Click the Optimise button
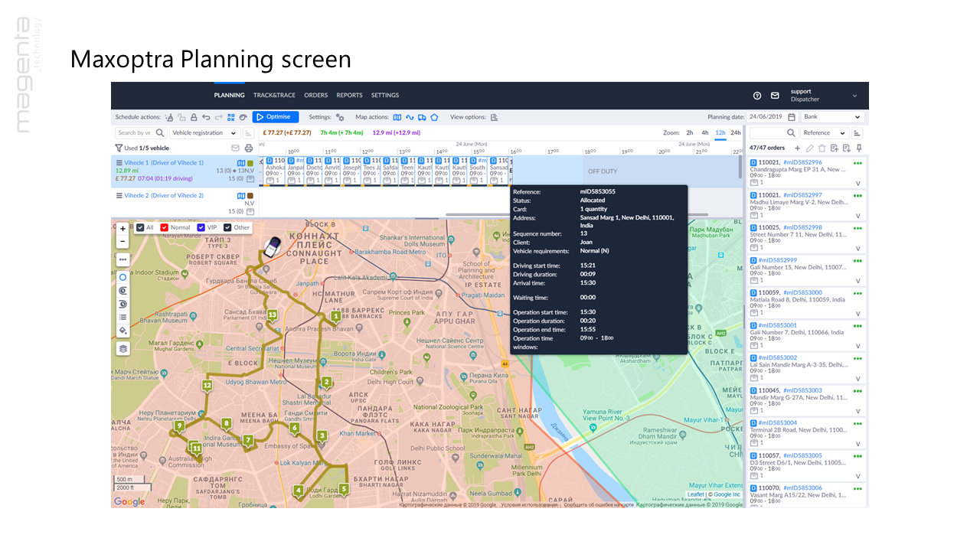Image resolution: width=980 pixels, height=551 pixels. pyautogui.click(x=276, y=117)
